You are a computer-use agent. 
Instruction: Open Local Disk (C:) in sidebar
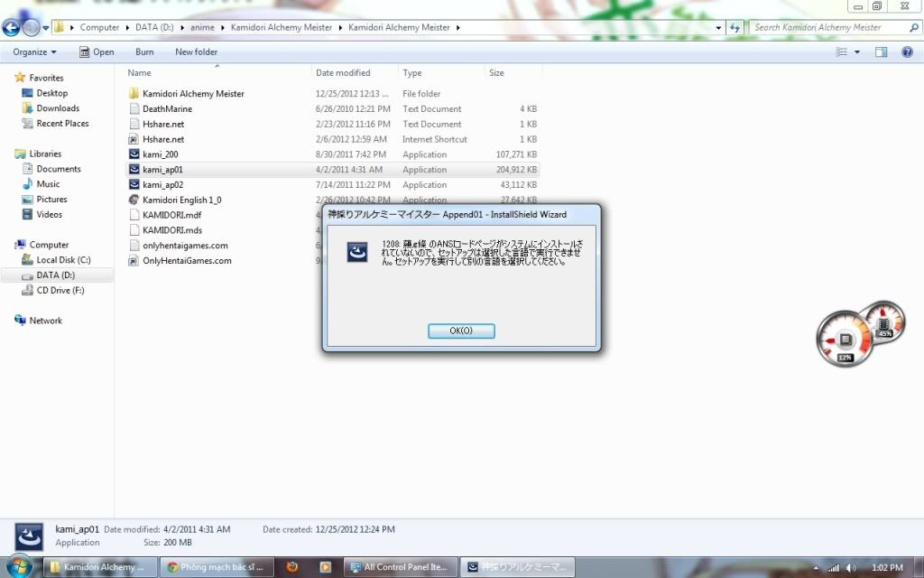point(64,260)
